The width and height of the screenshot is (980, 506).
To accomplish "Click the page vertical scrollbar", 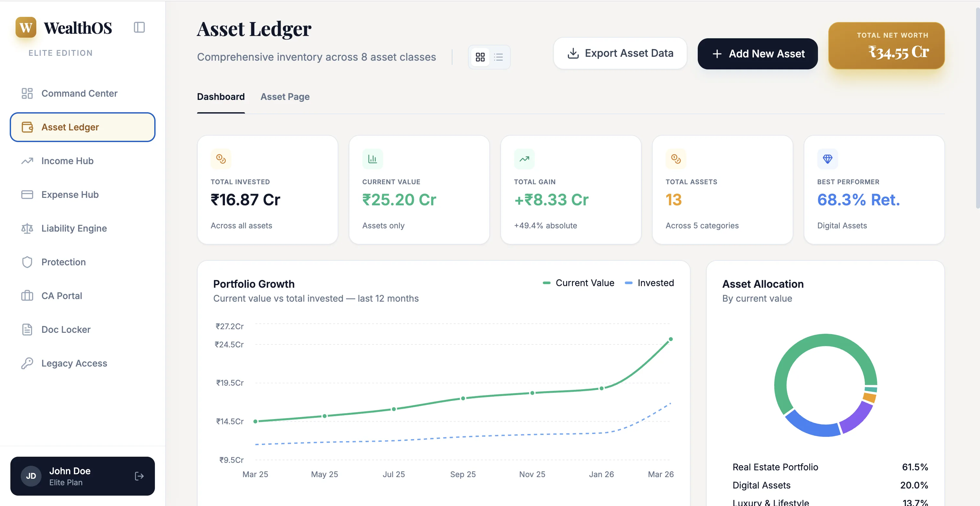I will (x=977, y=109).
